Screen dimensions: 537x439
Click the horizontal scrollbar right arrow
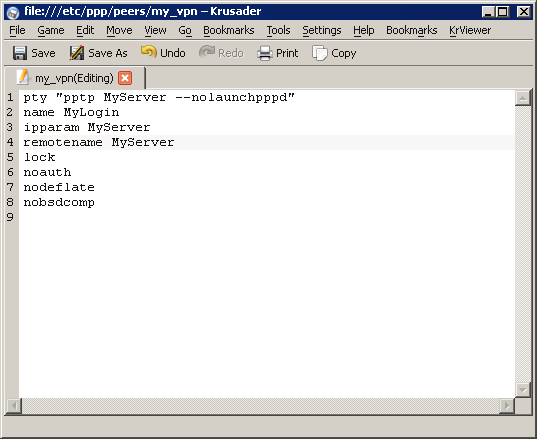coord(507,406)
